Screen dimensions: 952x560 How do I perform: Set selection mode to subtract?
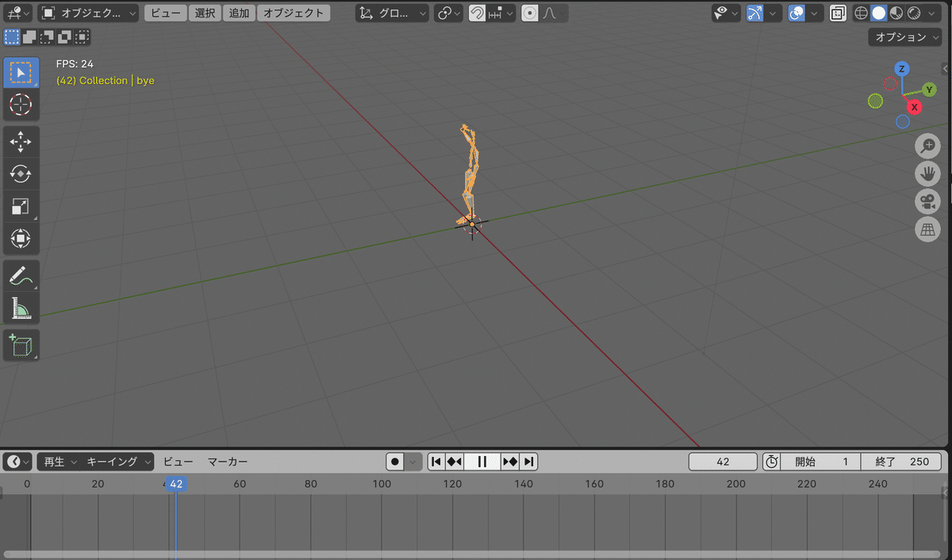pos(47,36)
